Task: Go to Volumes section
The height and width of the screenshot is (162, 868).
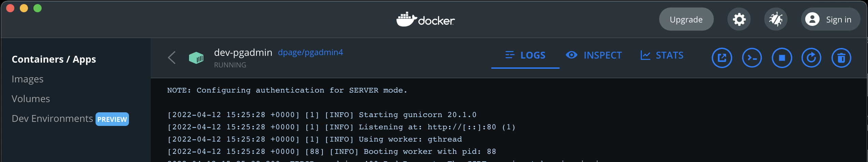Action: pos(31,99)
